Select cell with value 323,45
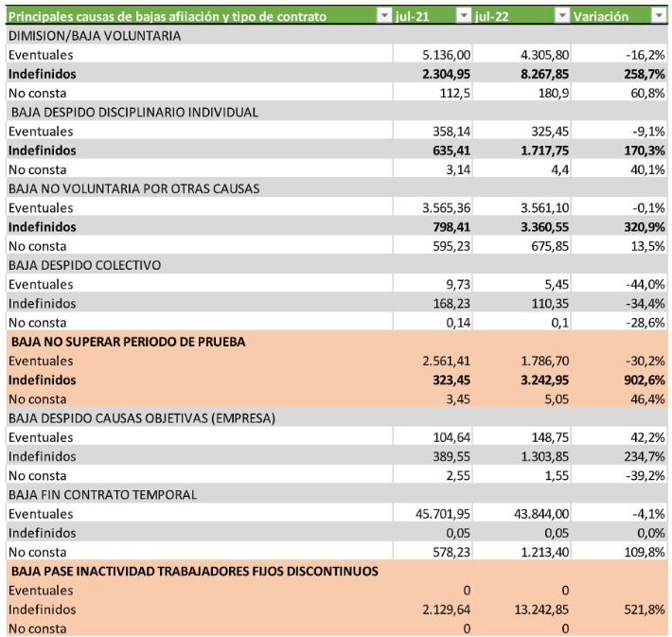Screen dimensions: 672x637 tap(433, 380)
